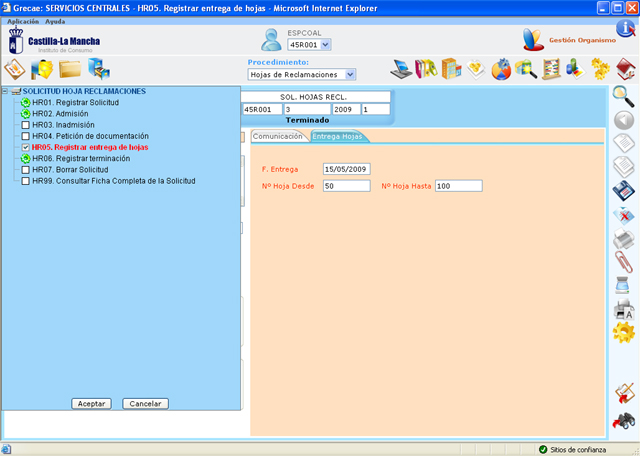Click the Castilla-La Mancha logo
Image resolution: width=640 pixels, height=456 pixels.
tap(54, 40)
